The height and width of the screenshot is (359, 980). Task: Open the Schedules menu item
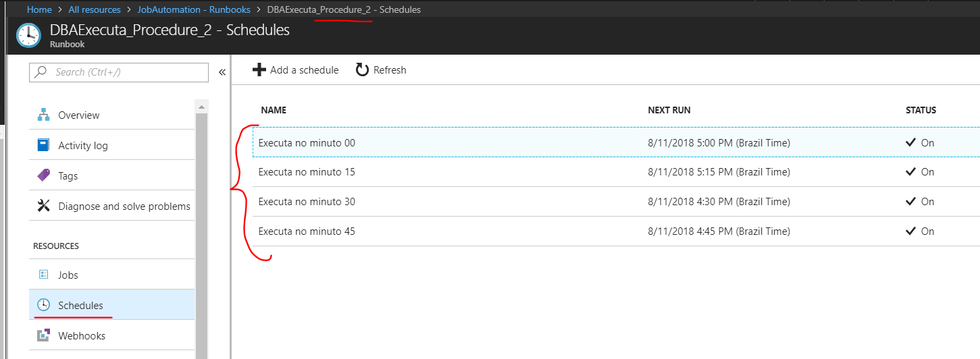[x=80, y=305]
